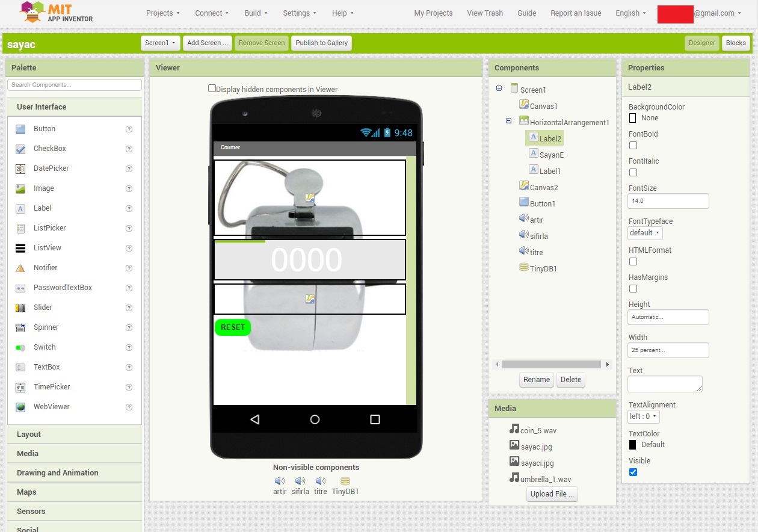Click the Delete component button
The image size is (758, 532).
click(571, 379)
